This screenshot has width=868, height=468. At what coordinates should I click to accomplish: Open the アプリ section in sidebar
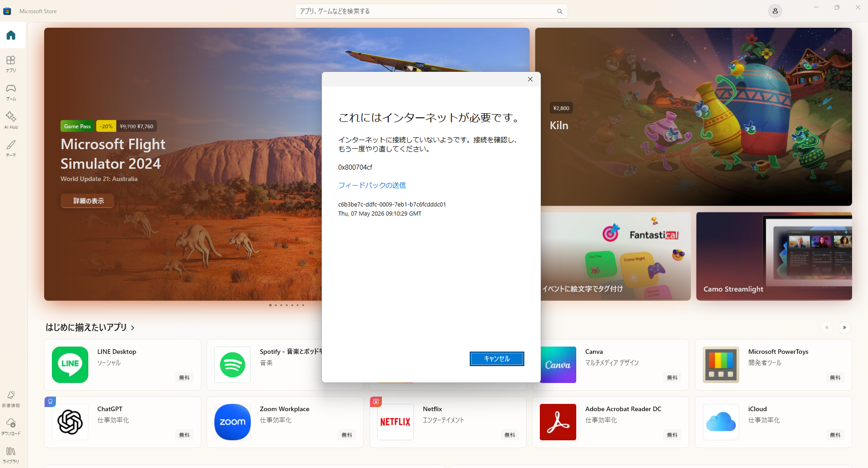(11, 64)
